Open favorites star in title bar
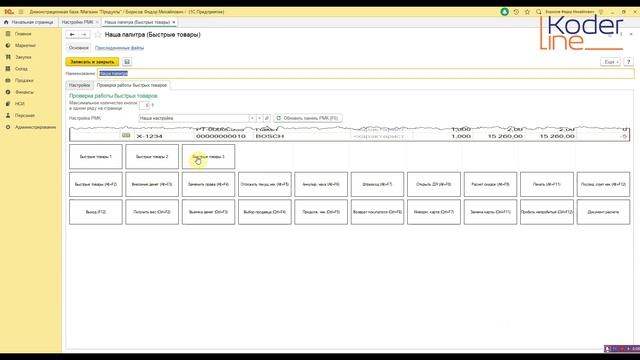640x360 pixels. pos(527,12)
